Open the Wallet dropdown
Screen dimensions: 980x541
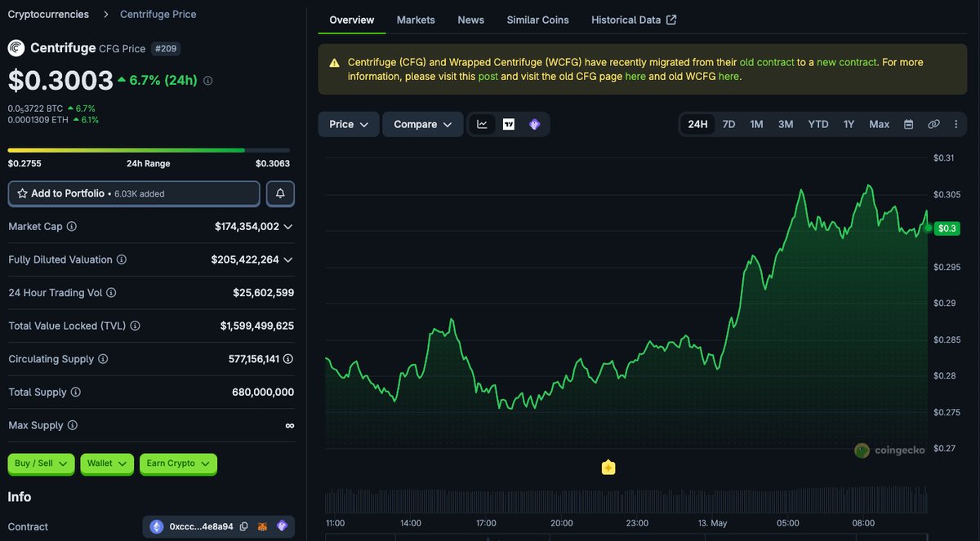(107, 463)
